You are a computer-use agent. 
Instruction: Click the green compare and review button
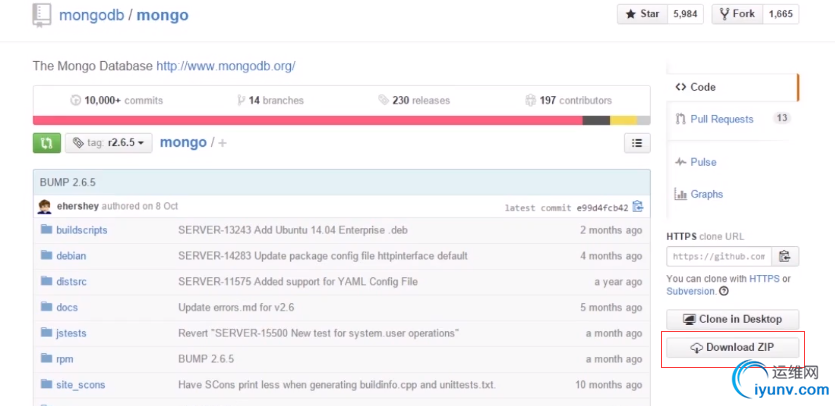pos(47,143)
